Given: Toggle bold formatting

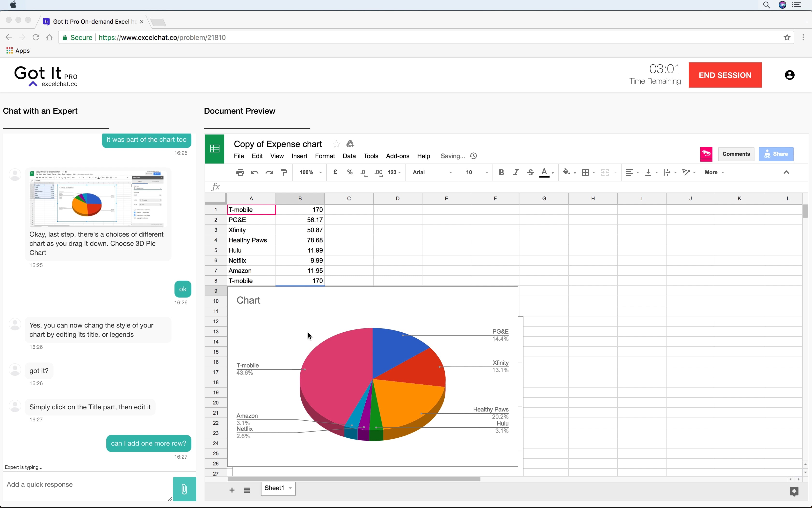Looking at the screenshot, I should [501, 172].
